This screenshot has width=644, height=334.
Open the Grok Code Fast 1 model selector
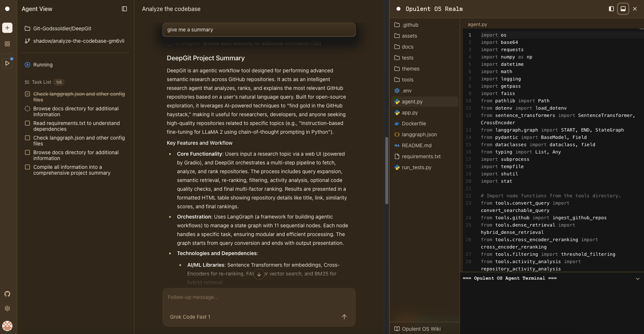[x=190, y=317]
